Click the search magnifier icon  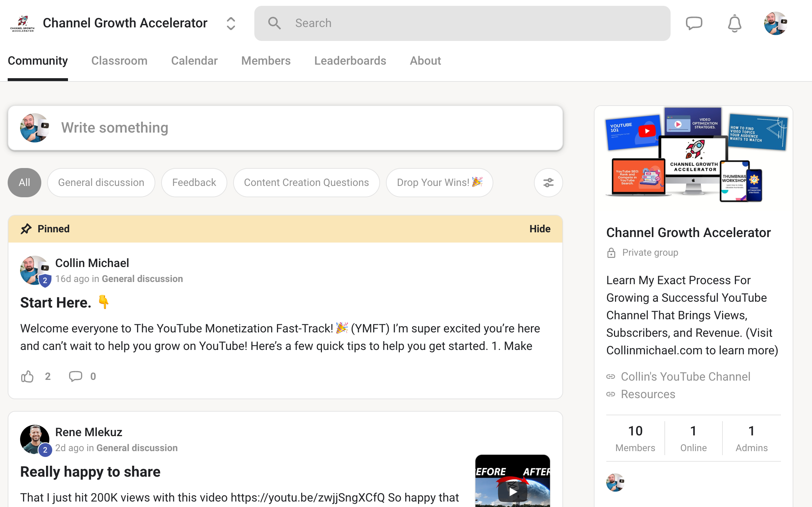pyautogui.click(x=274, y=23)
